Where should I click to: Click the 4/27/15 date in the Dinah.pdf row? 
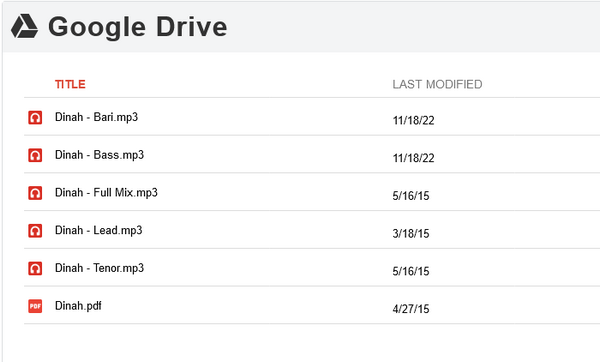coord(411,309)
